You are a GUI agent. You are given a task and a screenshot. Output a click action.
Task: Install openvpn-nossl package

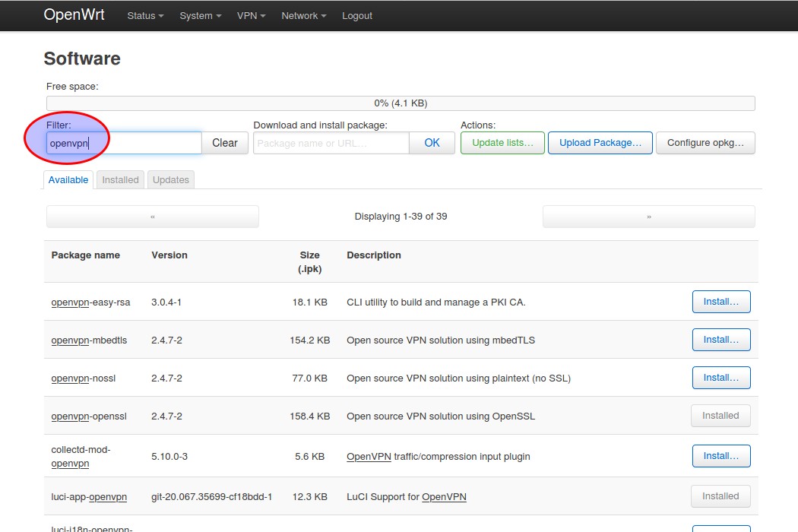[x=721, y=378]
